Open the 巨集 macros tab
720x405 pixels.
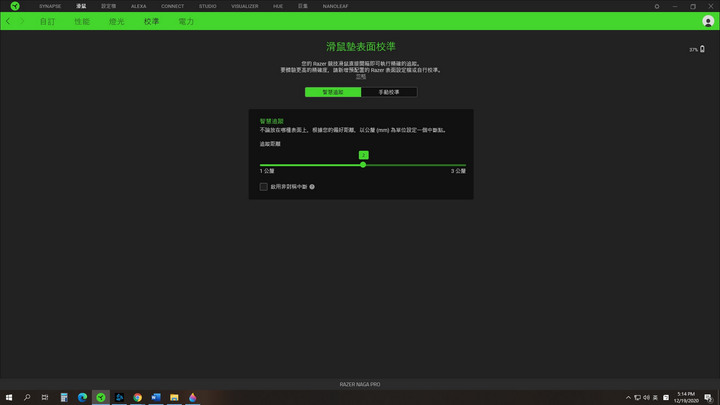click(x=303, y=6)
